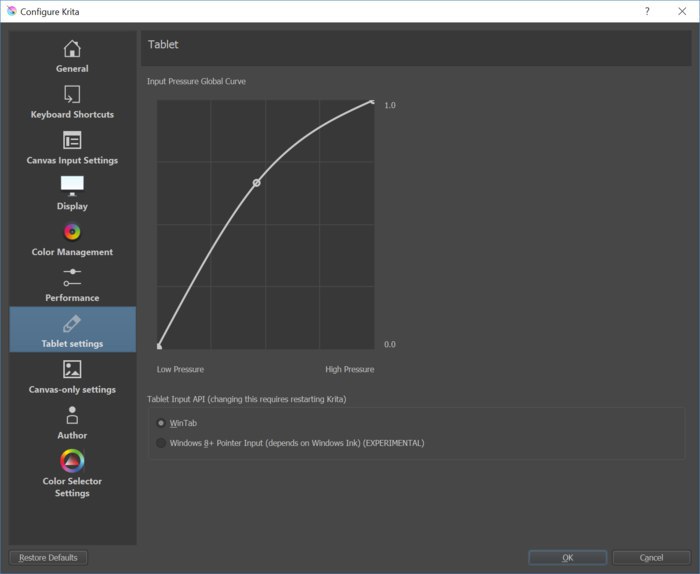The image size is (700, 574).
Task: Open the Author settings page
Action: pyautogui.click(x=72, y=423)
